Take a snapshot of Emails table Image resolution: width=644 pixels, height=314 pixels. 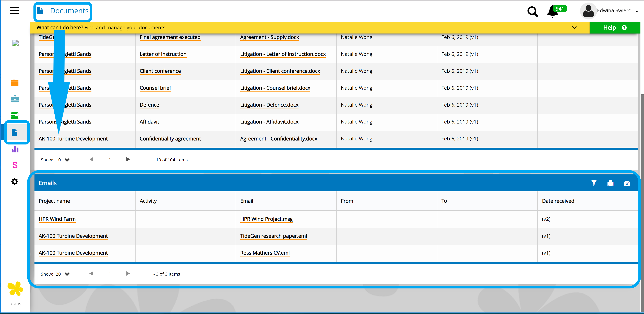[x=627, y=183]
